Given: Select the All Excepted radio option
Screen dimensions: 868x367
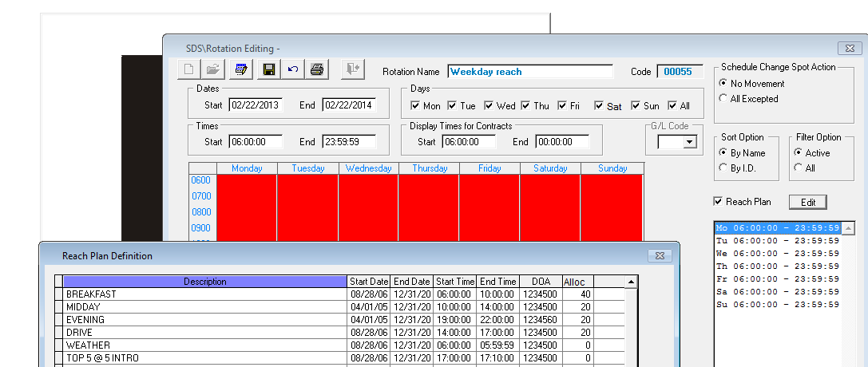Looking at the screenshot, I should click(x=723, y=99).
